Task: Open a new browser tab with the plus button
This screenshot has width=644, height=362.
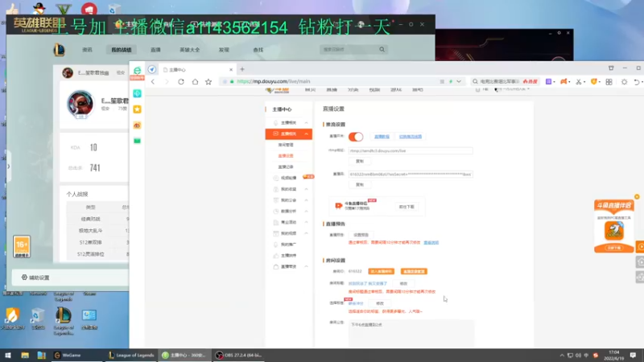Action: pyautogui.click(x=242, y=69)
